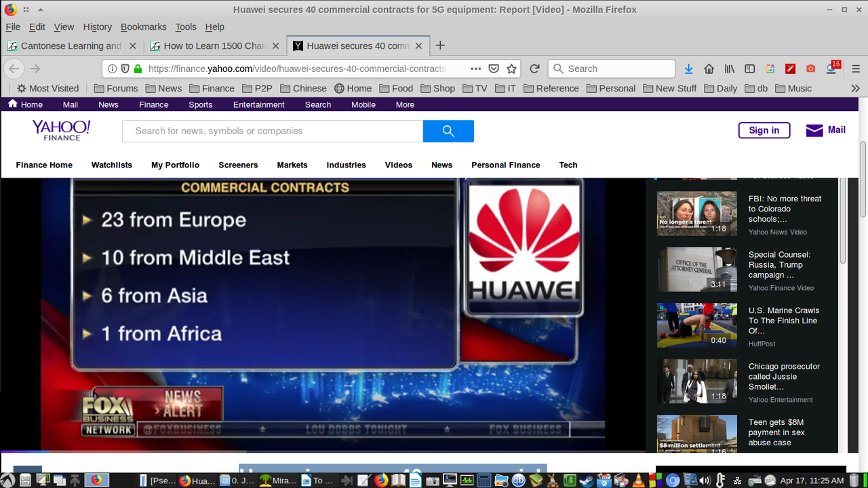Bookmark this page with the star
This screenshot has height=488, width=868.
[512, 68]
